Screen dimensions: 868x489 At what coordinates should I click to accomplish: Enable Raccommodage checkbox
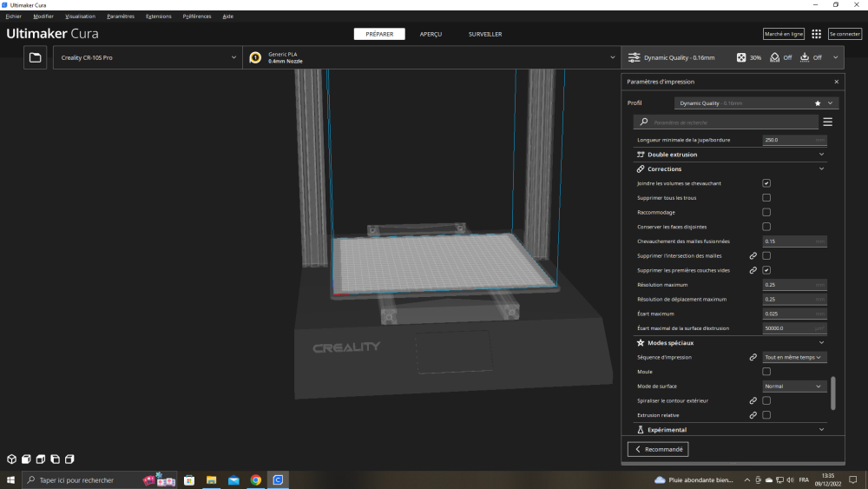coord(766,212)
